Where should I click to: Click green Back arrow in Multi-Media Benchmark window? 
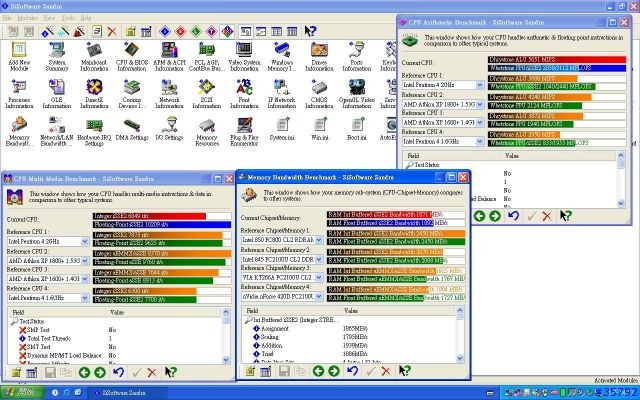(84, 372)
